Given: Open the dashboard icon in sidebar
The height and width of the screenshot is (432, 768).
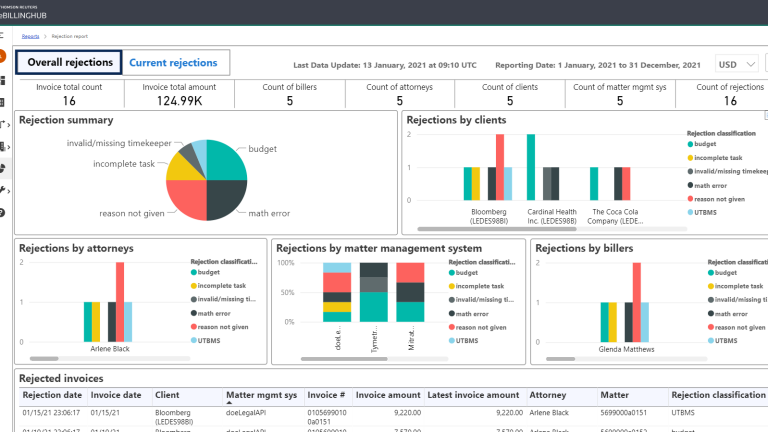Looking at the screenshot, I should pyautogui.click(x=2, y=80).
